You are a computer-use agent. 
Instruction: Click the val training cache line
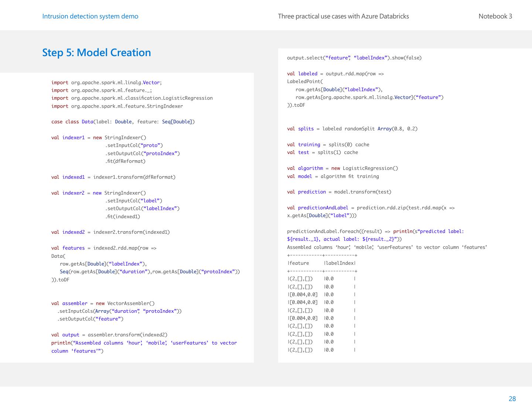(328, 145)
